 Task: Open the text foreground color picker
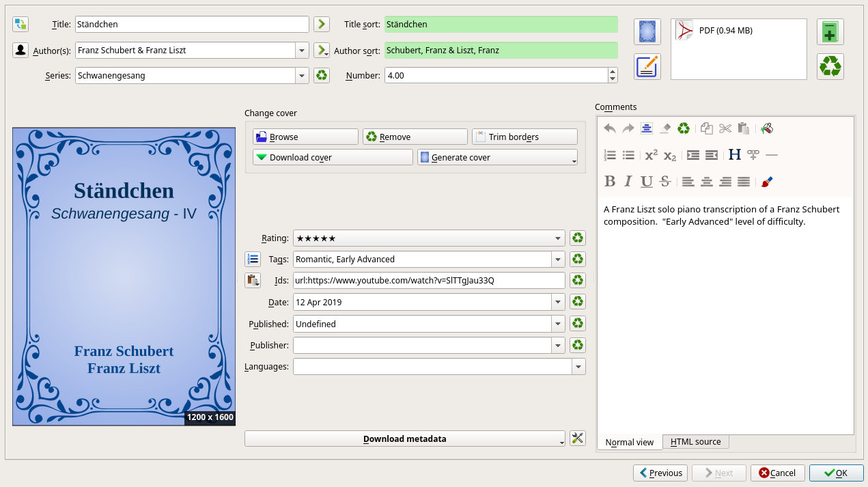tap(767, 182)
